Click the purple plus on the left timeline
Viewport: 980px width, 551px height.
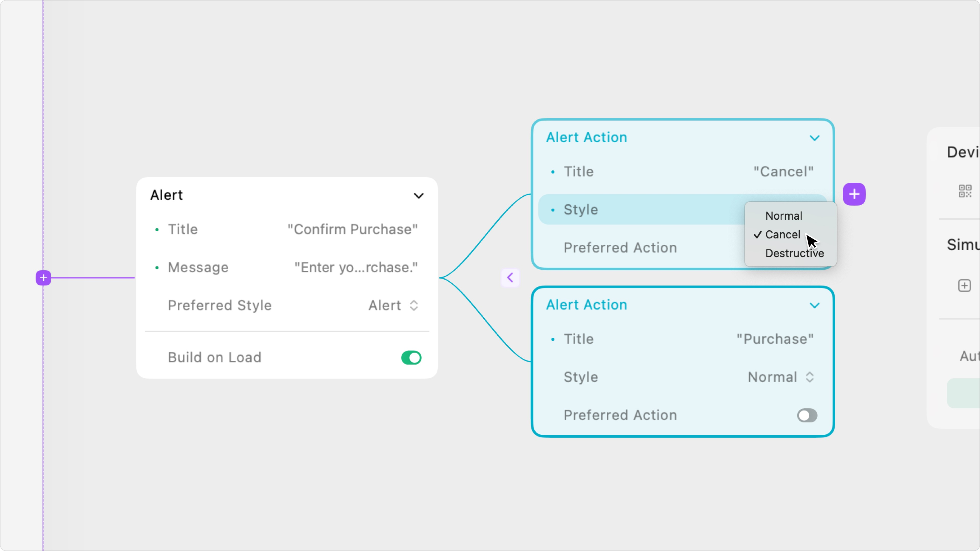pos(43,278)
